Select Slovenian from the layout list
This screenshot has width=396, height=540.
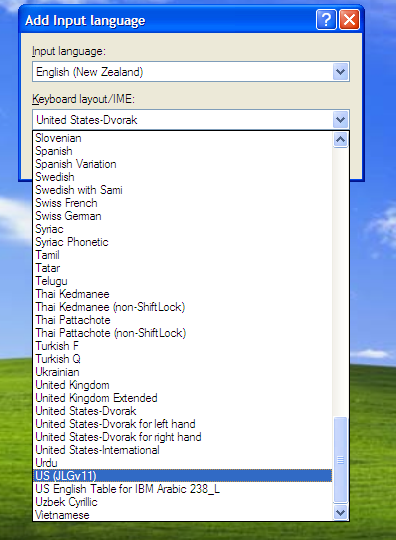183,138
